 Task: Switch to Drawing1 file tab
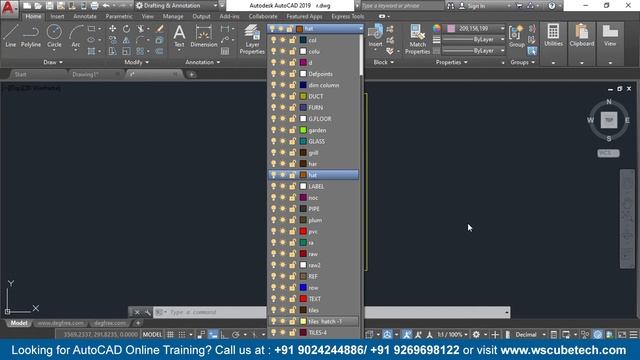point(86,74)
